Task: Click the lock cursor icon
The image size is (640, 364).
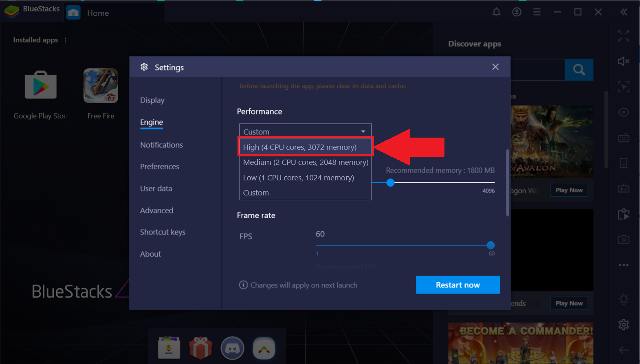Action: pos(624,87)
